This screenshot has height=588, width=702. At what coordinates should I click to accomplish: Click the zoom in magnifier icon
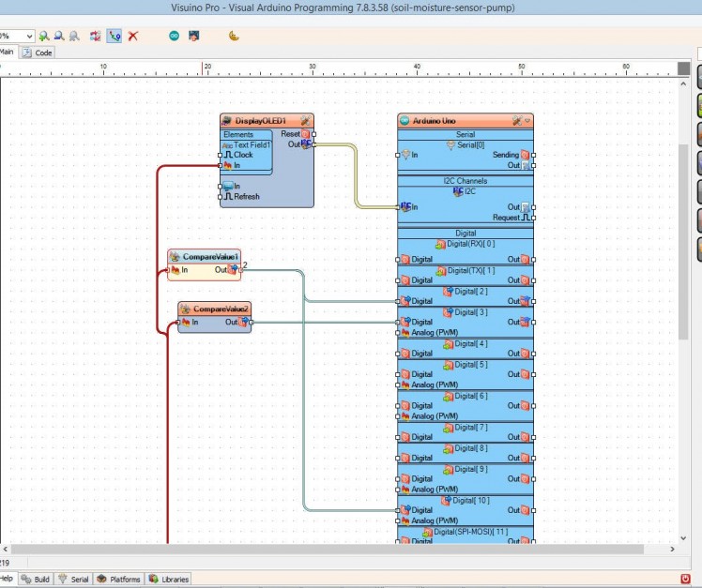[44, 36]
